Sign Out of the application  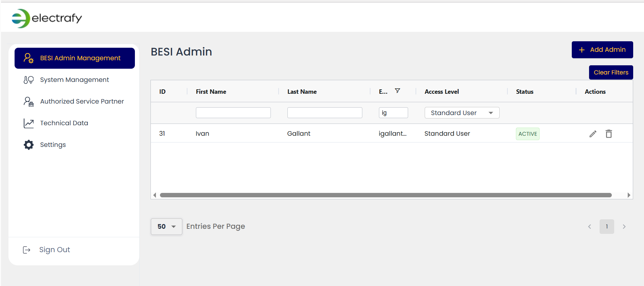click(x=46, y=250)
